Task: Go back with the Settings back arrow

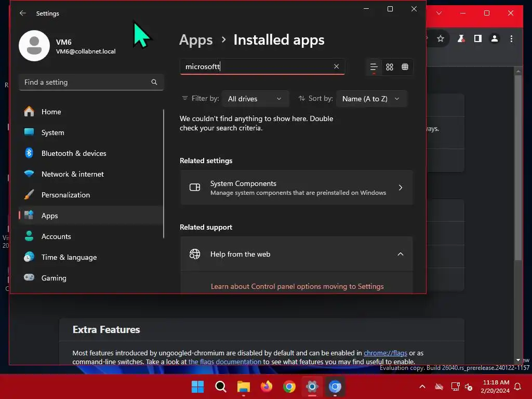Action: click(23, 13)
